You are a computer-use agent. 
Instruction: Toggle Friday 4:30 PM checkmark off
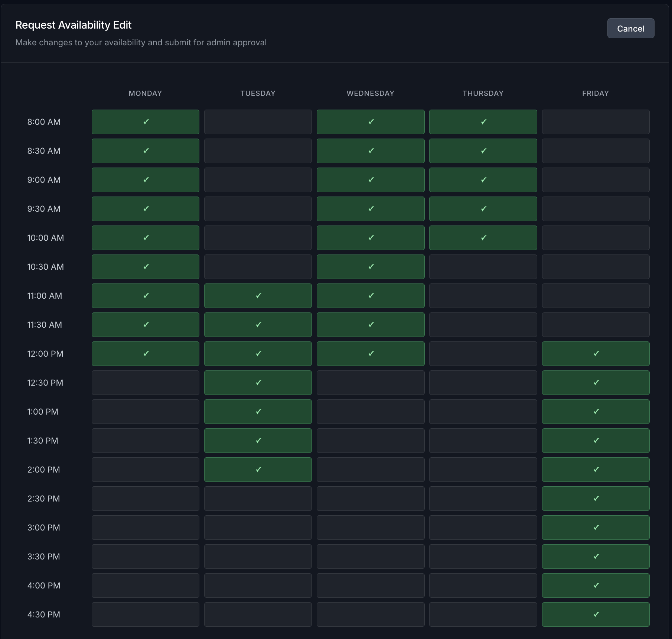(x=596, y=614)
